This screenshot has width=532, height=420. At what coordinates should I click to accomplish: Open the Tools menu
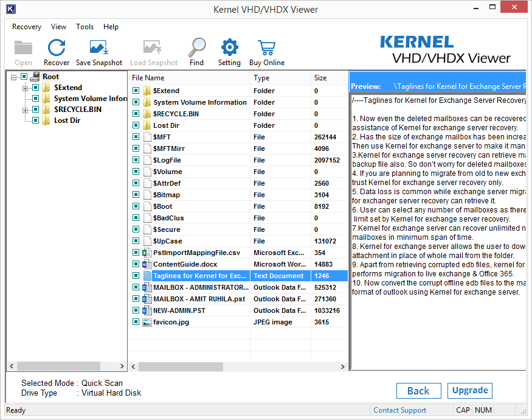(85, 27)
